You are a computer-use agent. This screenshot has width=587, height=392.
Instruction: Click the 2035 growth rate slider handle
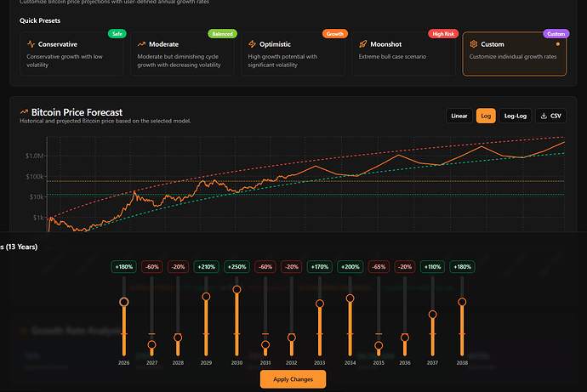click(x=379, y=345)
